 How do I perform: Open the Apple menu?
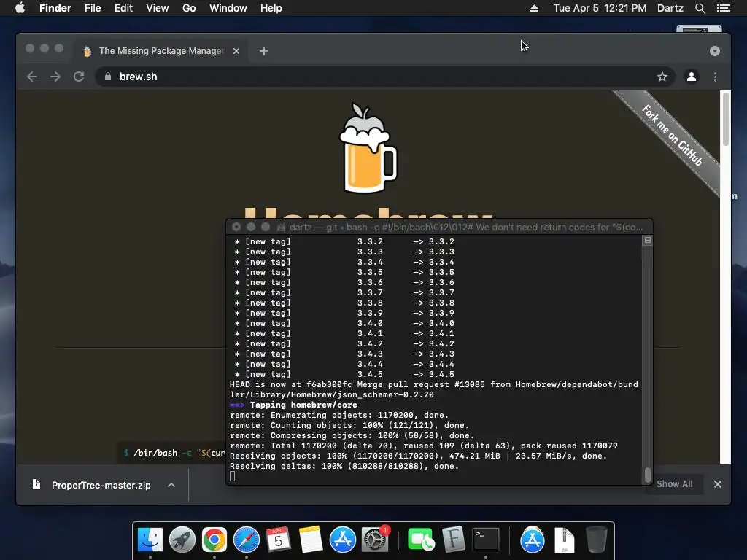pos(20,8)
